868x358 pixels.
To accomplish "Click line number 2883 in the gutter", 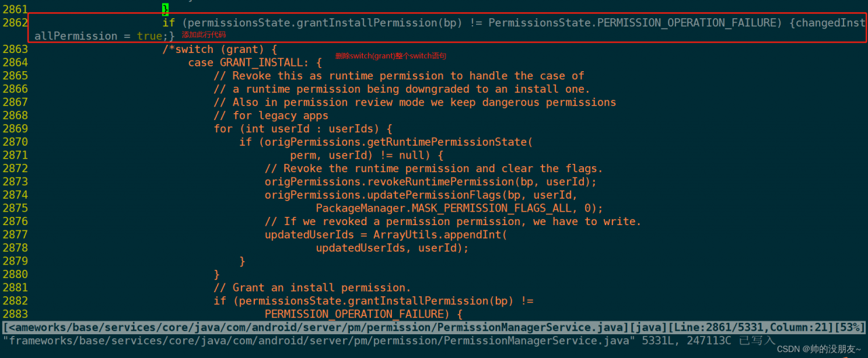I will point(15,314).
